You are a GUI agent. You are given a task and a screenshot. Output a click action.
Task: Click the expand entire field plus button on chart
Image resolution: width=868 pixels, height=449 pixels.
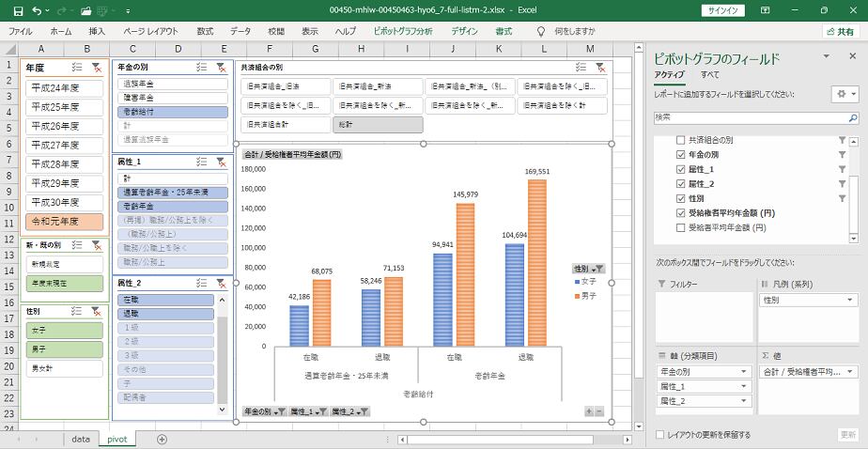pyautogui.click(x=589, y=411)
